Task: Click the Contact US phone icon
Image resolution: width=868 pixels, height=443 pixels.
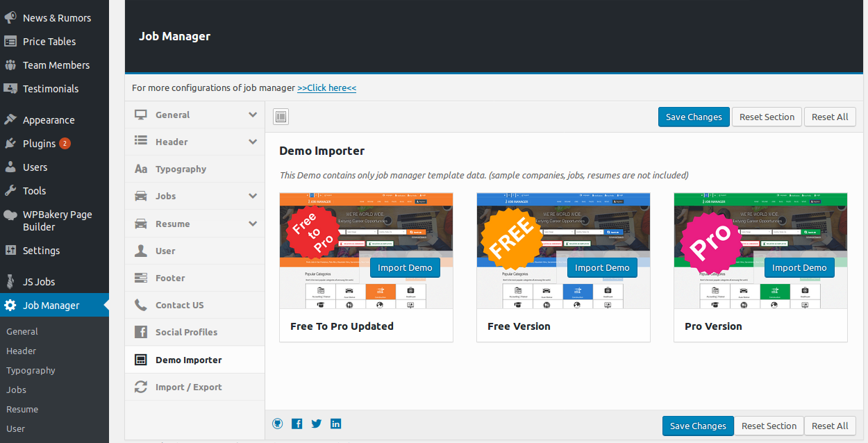Action: [141, 305]
